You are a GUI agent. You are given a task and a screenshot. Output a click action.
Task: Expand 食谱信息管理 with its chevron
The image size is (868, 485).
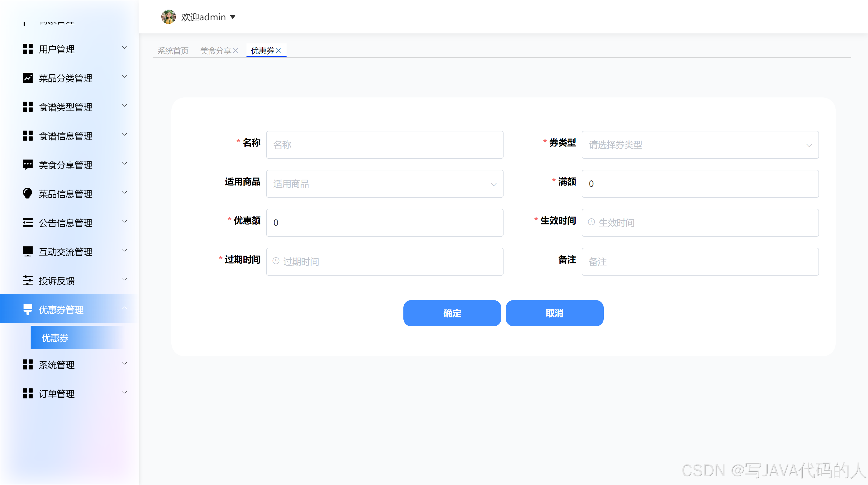click(x=125, y=134)
